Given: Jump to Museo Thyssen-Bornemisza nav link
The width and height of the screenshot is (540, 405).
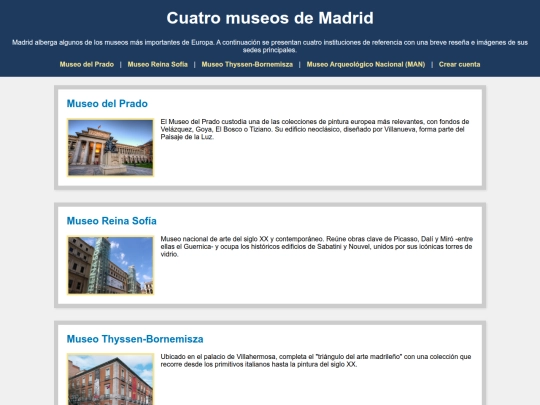Looking at the screenshot, I should click(x=247, y=64).
